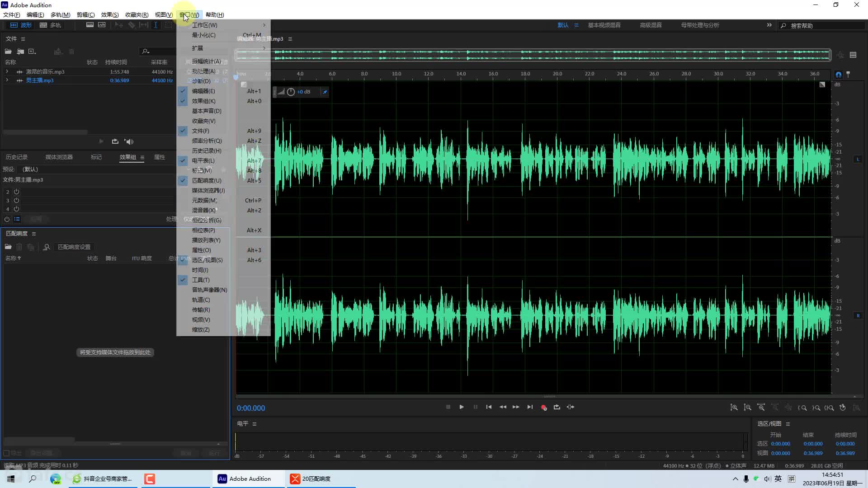Expand the 男主播.mp3 file row

(7, 80)
